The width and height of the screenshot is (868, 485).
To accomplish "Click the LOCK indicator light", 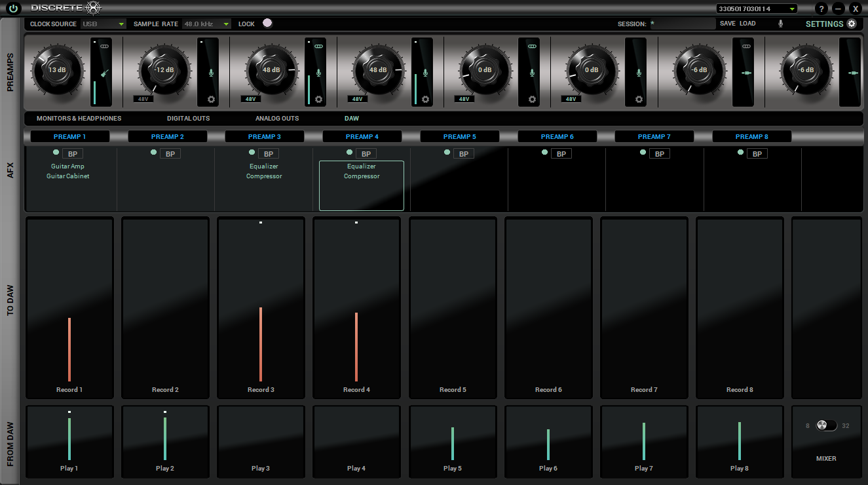I will point(267,23).
